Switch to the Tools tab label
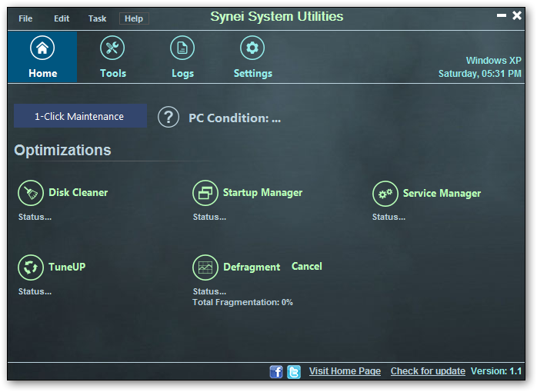537x392 pixels. (113, 73)
